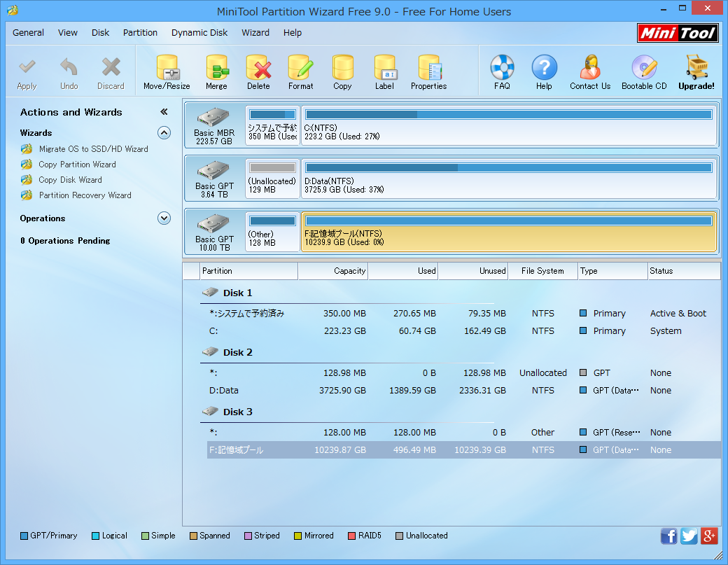Sort by the Used column header
728x565 pixels.
pos(403,271)
